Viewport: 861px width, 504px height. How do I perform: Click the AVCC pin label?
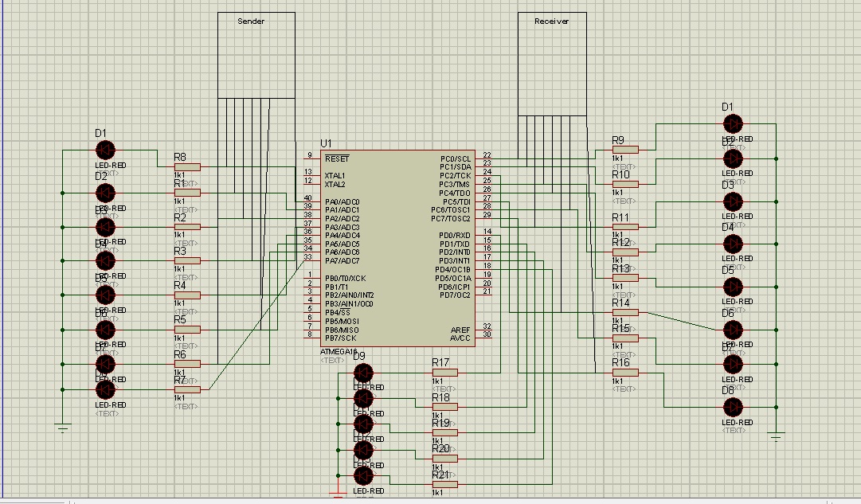[460, 338]
